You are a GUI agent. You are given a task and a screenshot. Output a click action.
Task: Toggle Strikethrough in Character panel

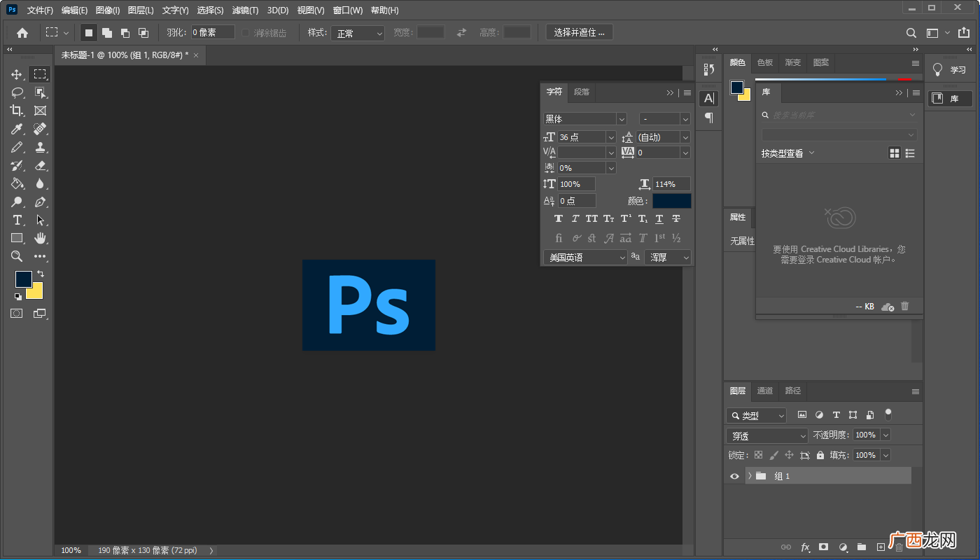[676, 218]
